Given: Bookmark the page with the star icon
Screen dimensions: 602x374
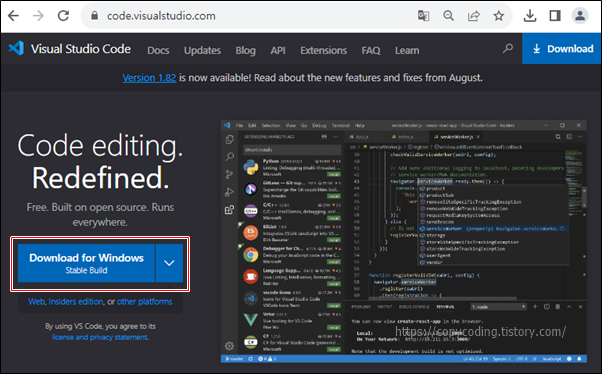Looking at the screenshot, I should [499, 16].
